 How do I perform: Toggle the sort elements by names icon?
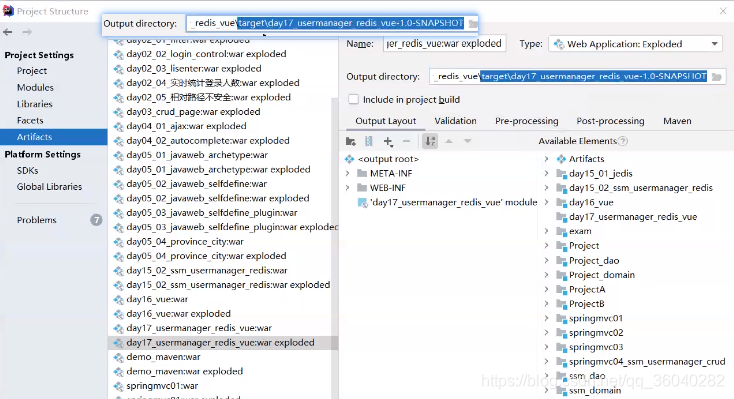430,141
